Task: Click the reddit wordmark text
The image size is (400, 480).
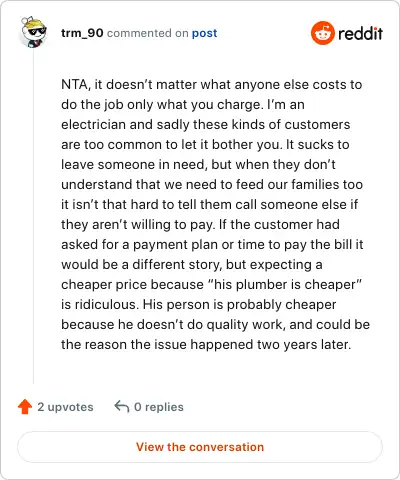Action: pos(360,33)
